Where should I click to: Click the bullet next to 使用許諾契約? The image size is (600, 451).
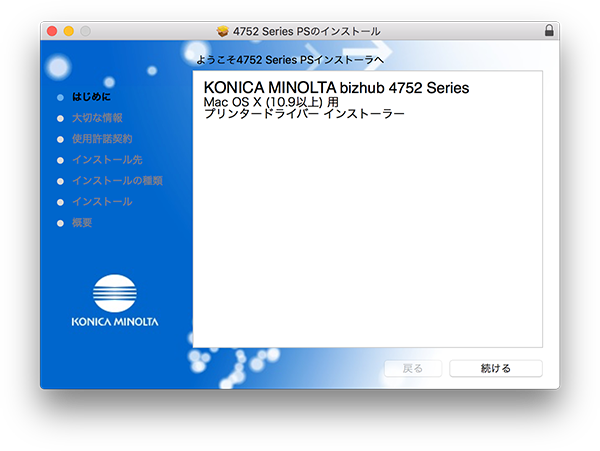click(x=60, y=140)
